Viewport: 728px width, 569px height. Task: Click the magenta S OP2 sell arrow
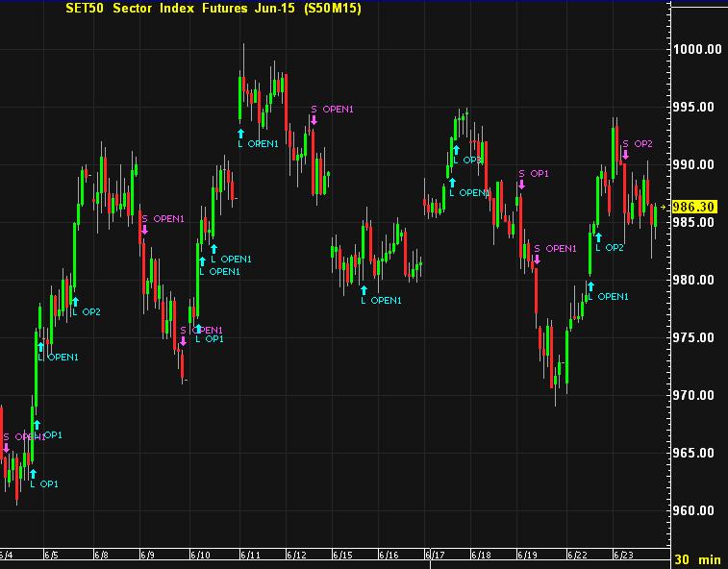click(626, 155)
